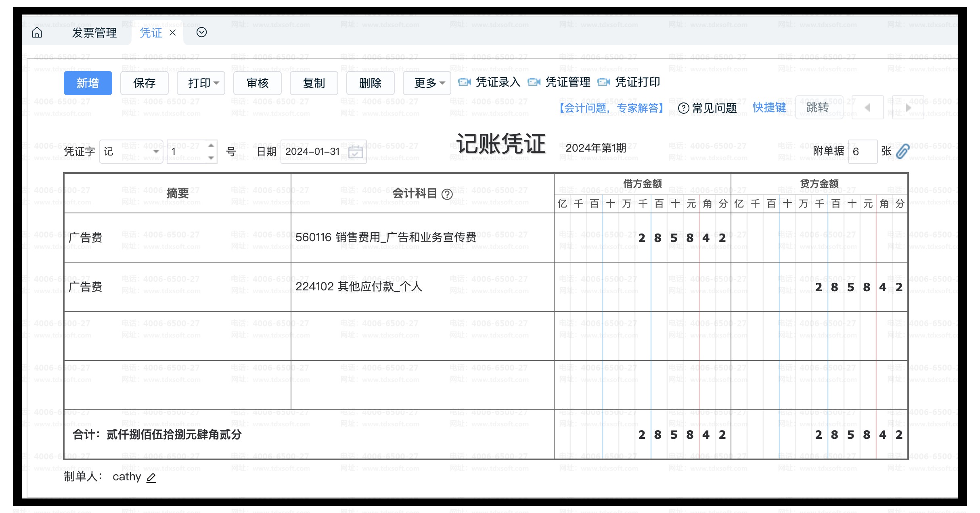Open the tab list circle-chevron icon
The width and height of the screenshot is (980, 513).
(x=201, y=32)
